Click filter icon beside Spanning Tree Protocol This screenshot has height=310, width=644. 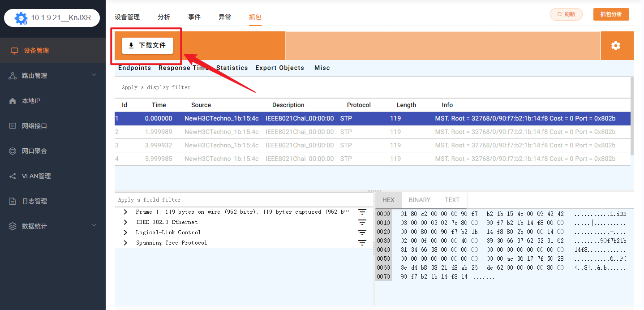[x=362, y=243]
